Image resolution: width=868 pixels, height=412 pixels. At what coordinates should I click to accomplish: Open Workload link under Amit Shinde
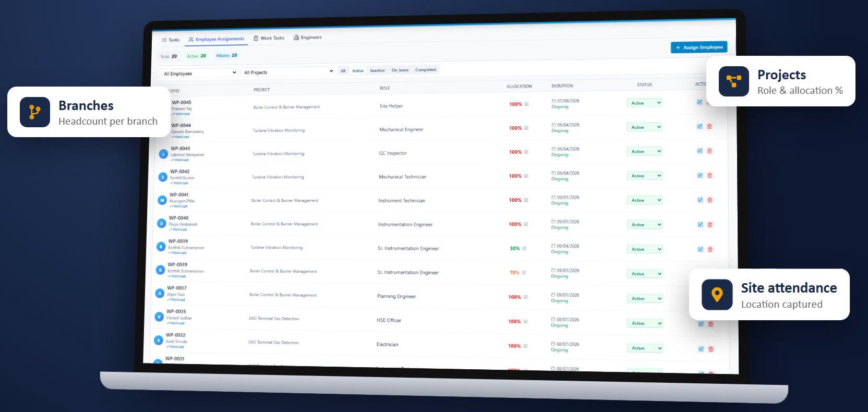(175, 347)
